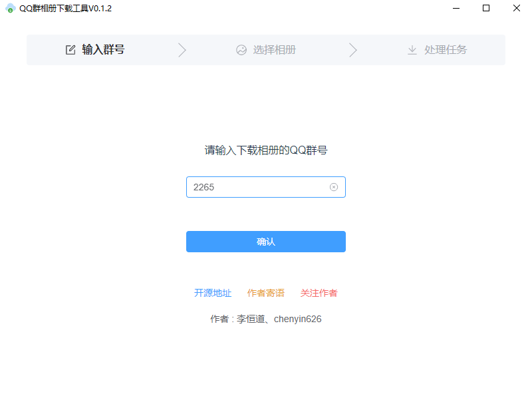Click the app logo in the title bar
Screen dimensions: 532x418
[10, 9]
